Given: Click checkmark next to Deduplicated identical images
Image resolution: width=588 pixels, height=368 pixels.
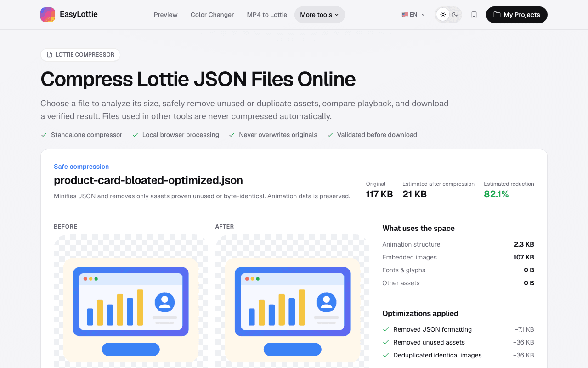Looking at the screenshot, I should pos(386,355).
